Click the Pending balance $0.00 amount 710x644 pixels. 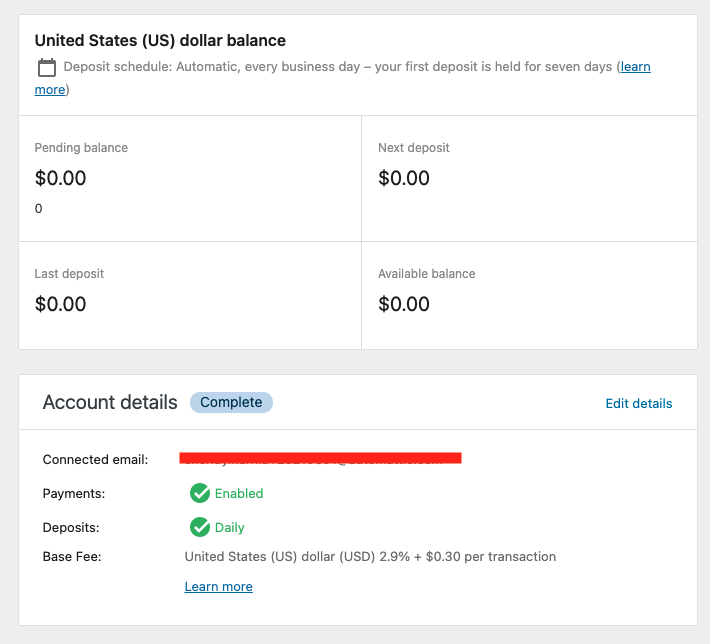(x=61, y=179)
